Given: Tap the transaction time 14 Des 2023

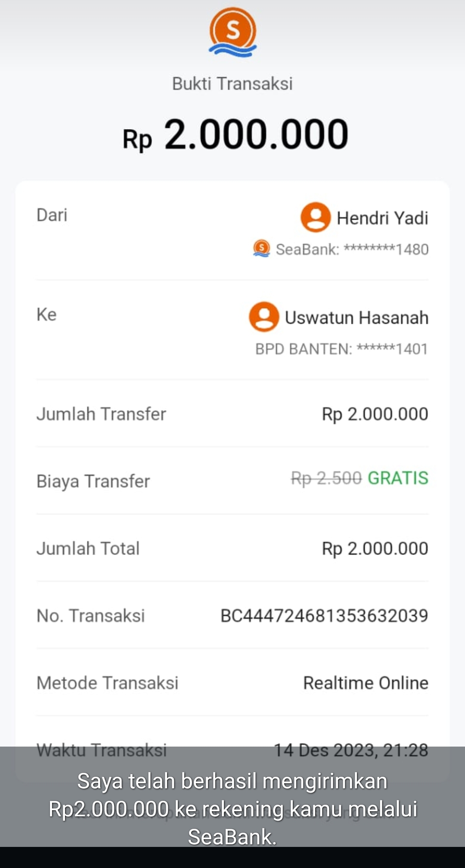Looking at the screenshot, I should click(351, 750).
